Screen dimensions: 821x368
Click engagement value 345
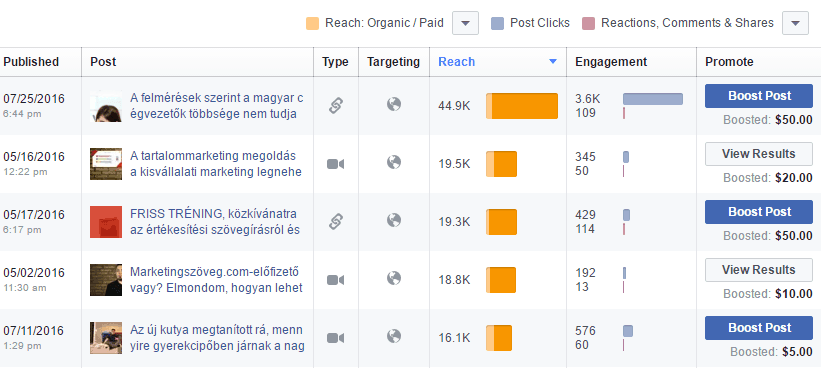tap(585, 157)
